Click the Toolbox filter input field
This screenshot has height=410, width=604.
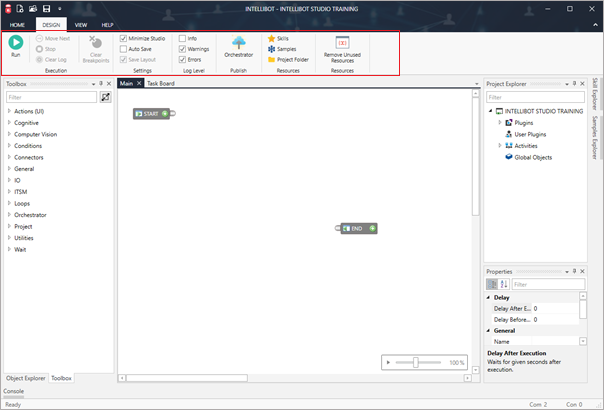point(52,97)
